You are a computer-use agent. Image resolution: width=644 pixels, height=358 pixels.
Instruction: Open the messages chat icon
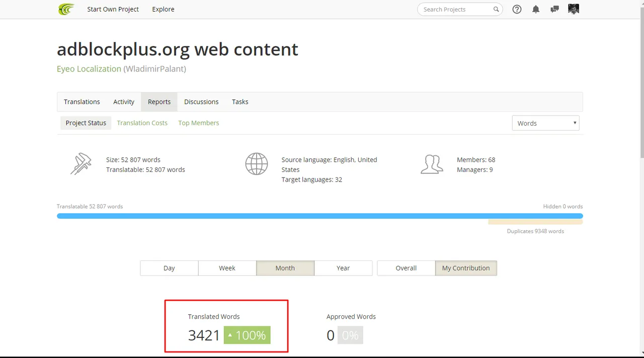554,9
